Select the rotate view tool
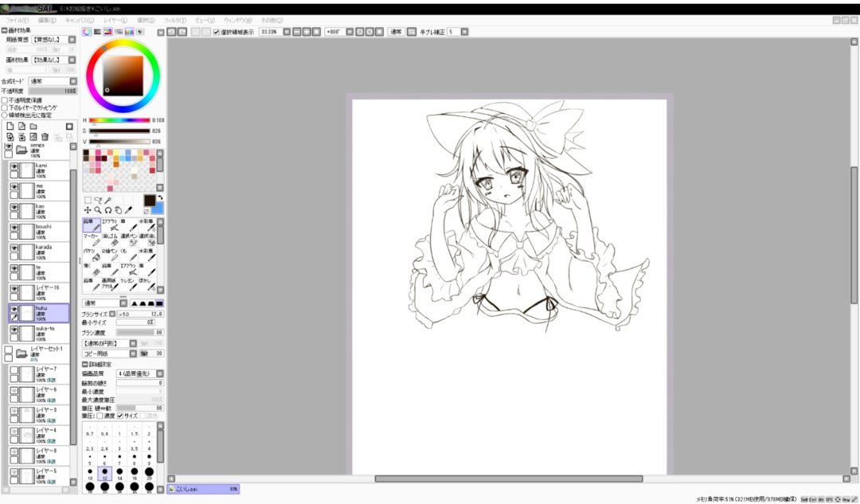The height and width of the screenshot is (504, 860). 108,210
